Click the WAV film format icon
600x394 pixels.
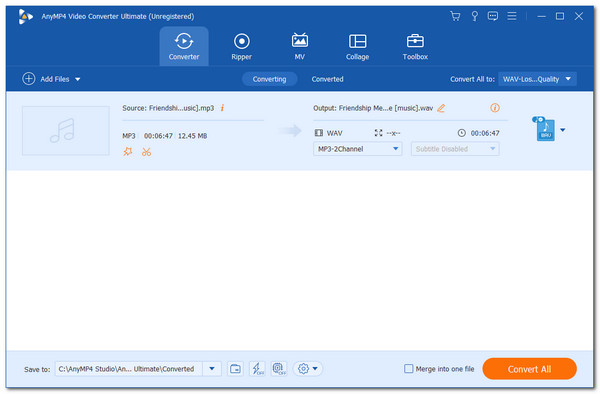(319, 133)
